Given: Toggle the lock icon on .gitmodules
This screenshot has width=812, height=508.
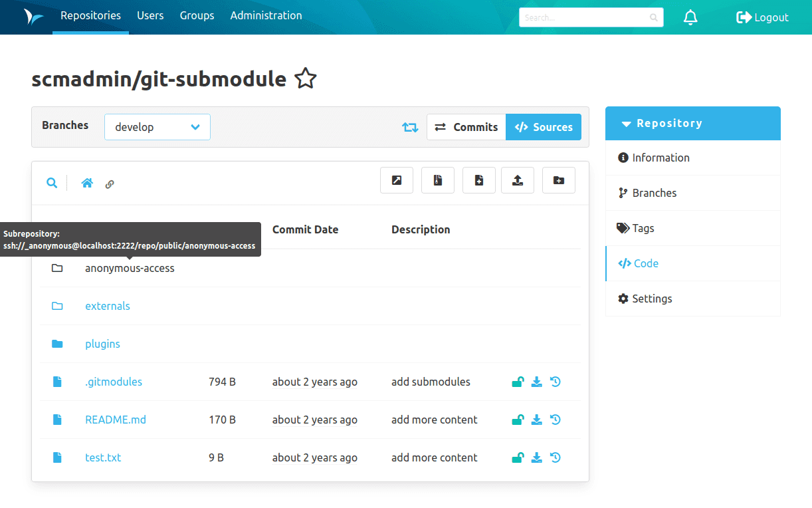Looking at the screenshot, I should [x=518, y=382].
